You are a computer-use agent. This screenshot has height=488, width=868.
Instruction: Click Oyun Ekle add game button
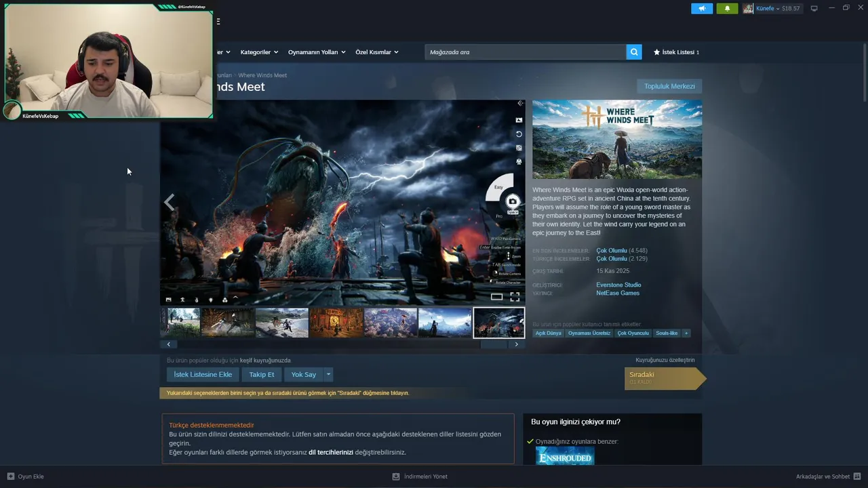click(25, 476)
